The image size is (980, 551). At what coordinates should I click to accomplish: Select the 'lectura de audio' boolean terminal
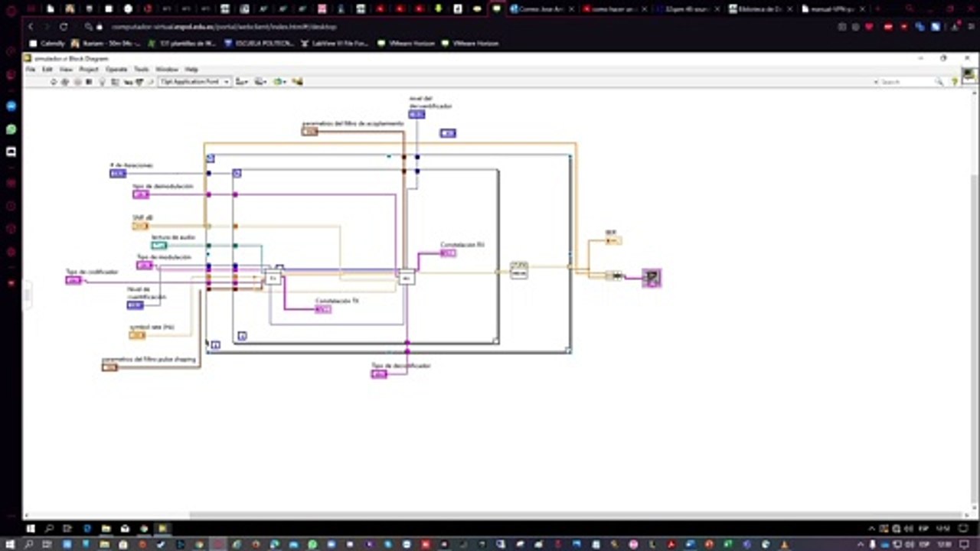[159, 246]
